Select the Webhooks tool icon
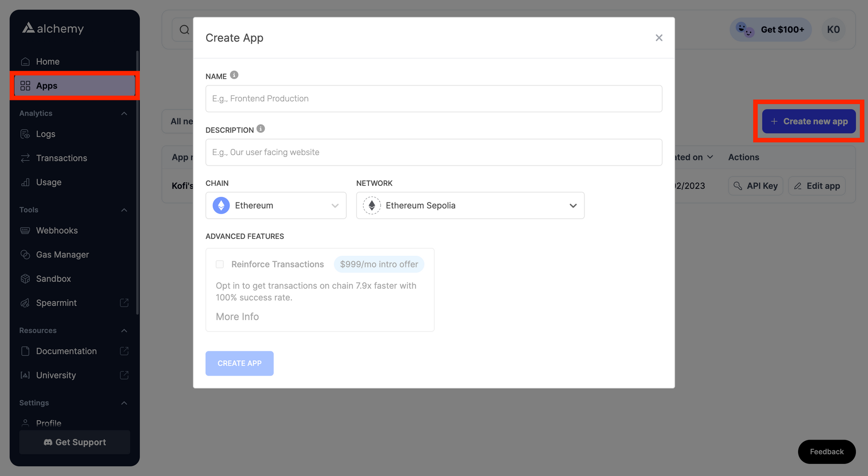 click(26, 230)
